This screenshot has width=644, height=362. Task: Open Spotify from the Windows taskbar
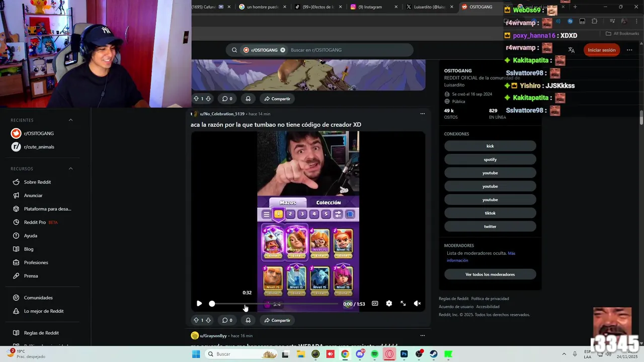pos(374,354)
